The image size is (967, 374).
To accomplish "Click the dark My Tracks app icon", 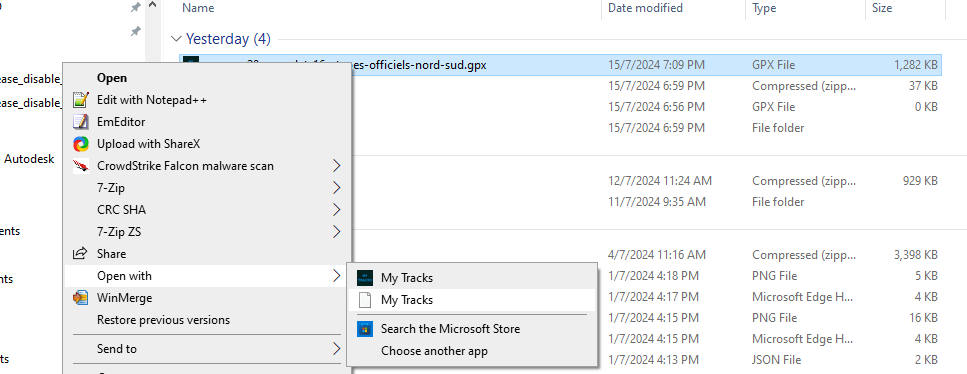I will point(365,278).
